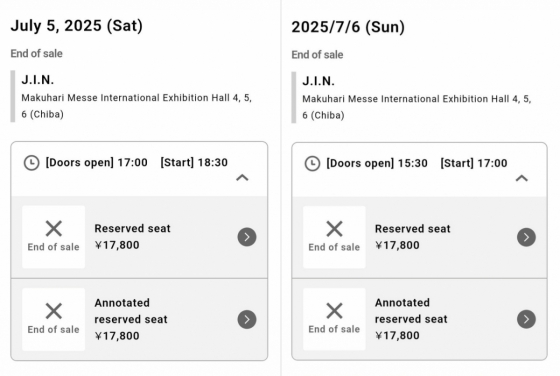This screenshot has height=376, width=560.
Task: Open July 5 Reserved seat arrow button
Action: [247, 237]
